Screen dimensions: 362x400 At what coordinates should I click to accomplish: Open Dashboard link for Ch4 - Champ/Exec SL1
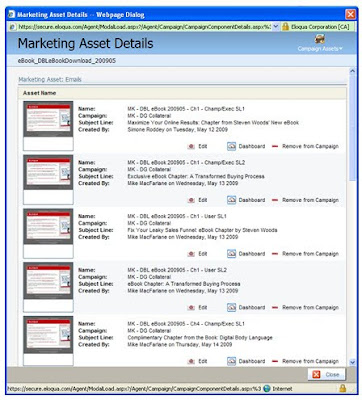[x=252, y=361]
